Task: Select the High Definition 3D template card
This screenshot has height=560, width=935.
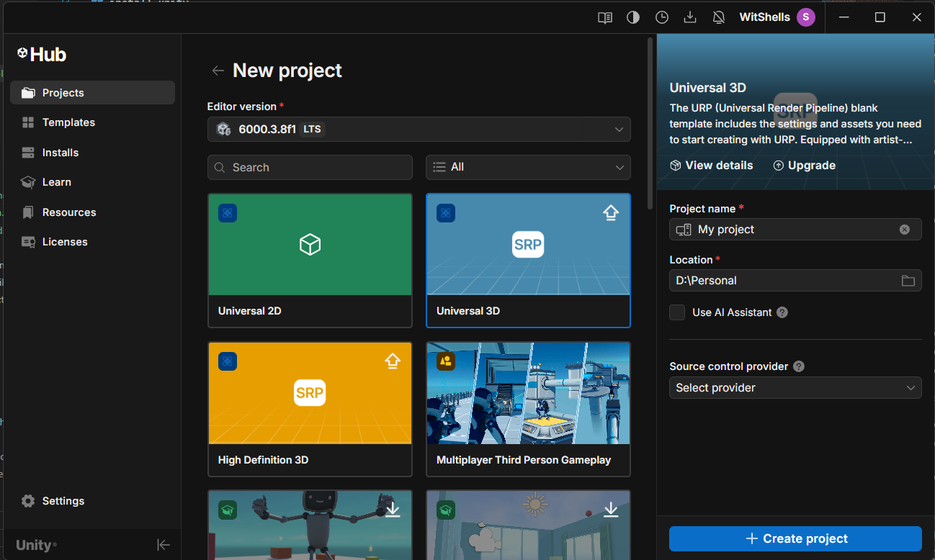Action: coord(310,409)
